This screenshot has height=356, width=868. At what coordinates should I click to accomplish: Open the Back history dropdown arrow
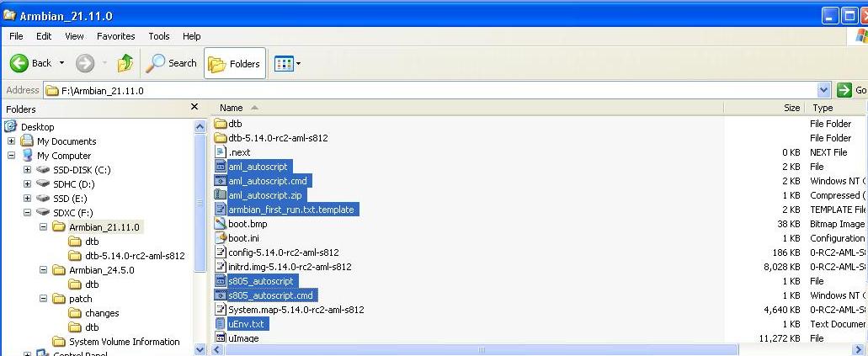coord(61,63)
